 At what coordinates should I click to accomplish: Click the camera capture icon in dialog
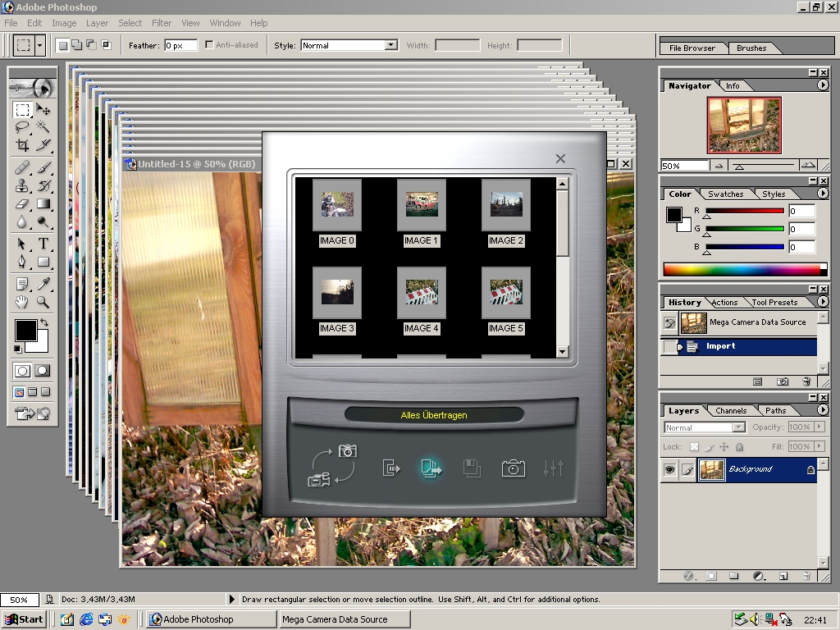coord(514,468)
